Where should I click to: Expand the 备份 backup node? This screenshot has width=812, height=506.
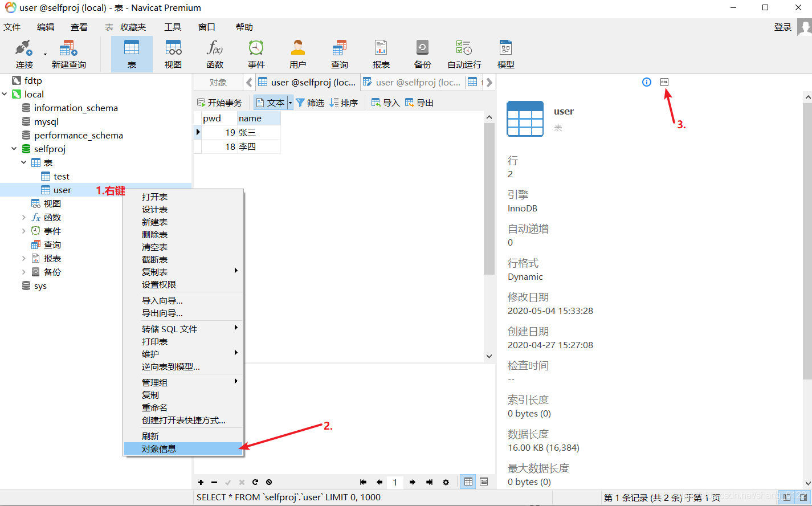pos(24,272)
